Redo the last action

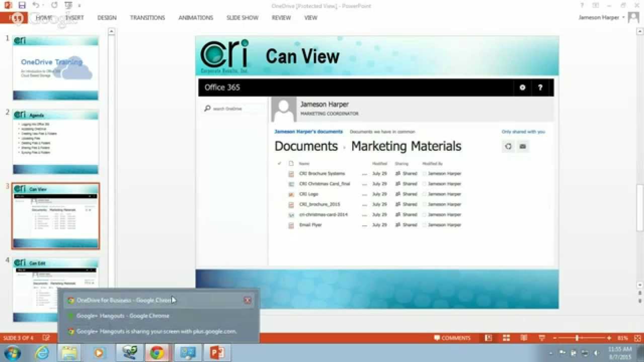pyautogui.click(x=54, y=6)
